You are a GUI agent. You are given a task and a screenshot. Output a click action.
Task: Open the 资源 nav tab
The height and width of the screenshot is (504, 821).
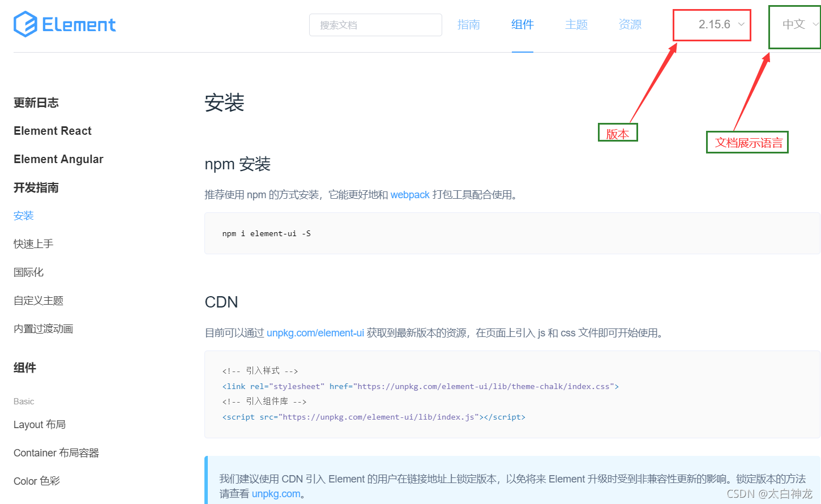coord(630,24)
